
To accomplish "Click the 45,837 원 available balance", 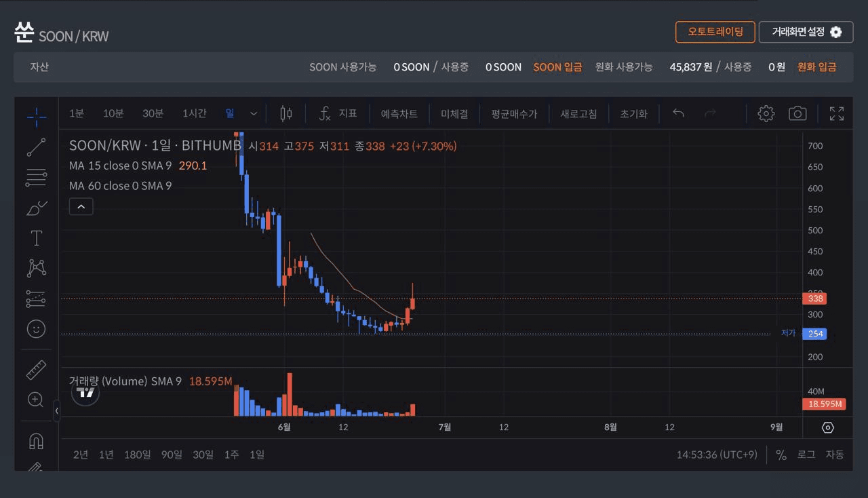I will point(691,67).
